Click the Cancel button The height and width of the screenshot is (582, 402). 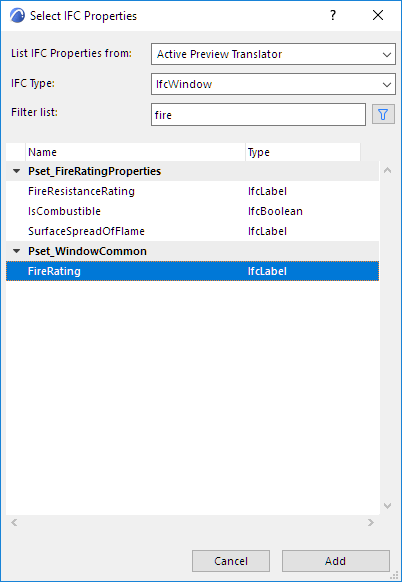coord(231,561)
